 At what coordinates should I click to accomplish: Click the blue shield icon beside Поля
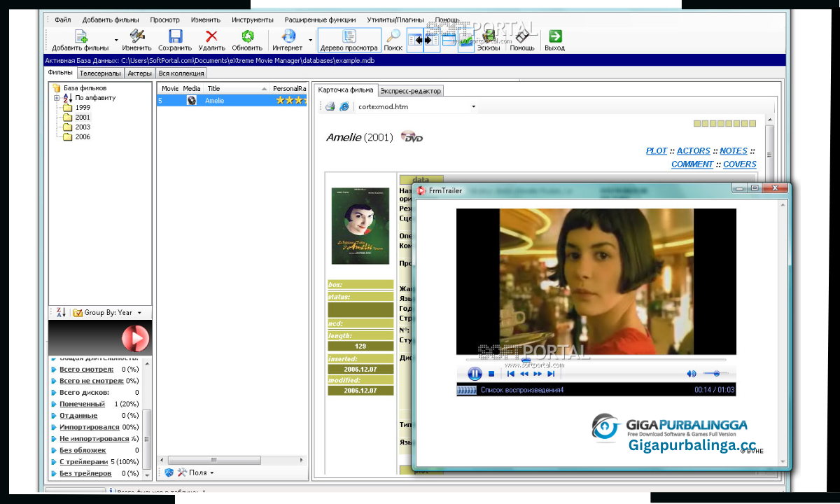[169, 472]
